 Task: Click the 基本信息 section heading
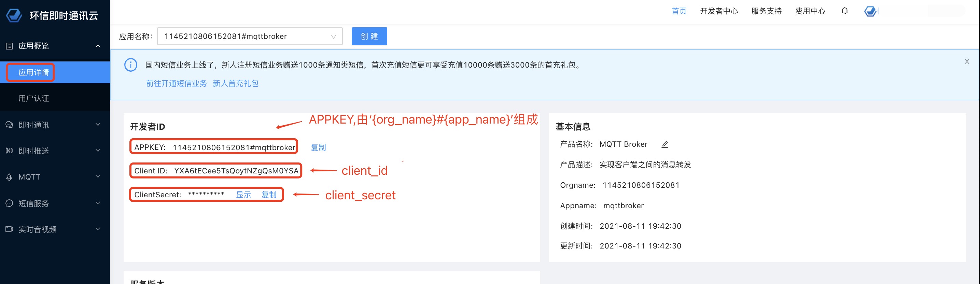573,127
